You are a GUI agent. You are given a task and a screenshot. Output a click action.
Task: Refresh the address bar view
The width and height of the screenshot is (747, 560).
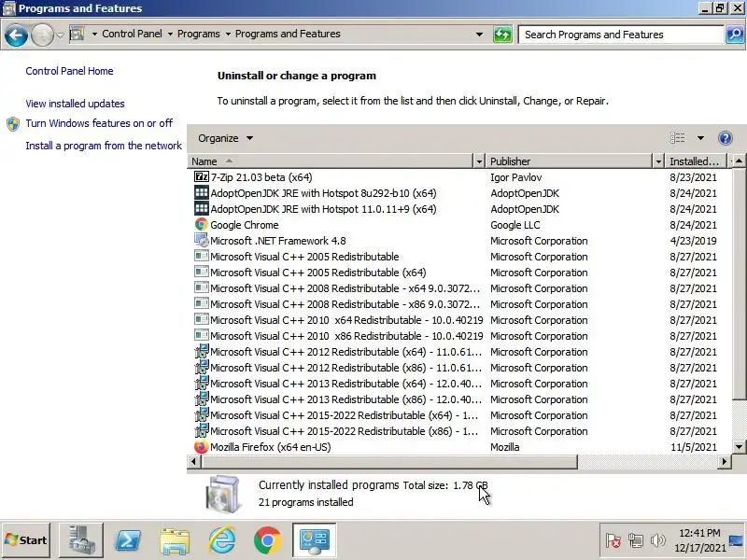pyautogui.click(x=502, y=35)
